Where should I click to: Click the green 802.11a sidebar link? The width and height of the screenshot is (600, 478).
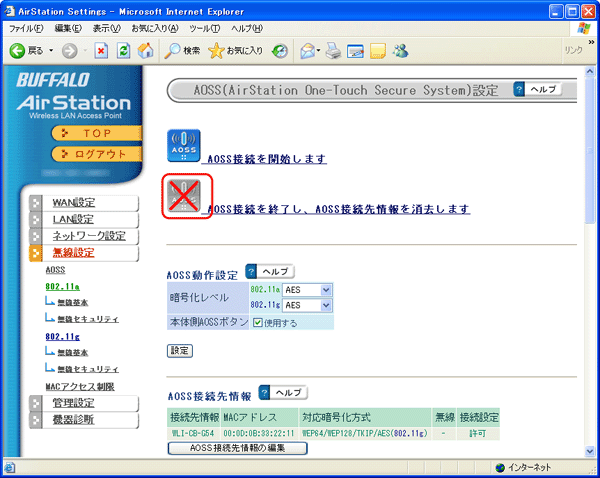(62, 287)
